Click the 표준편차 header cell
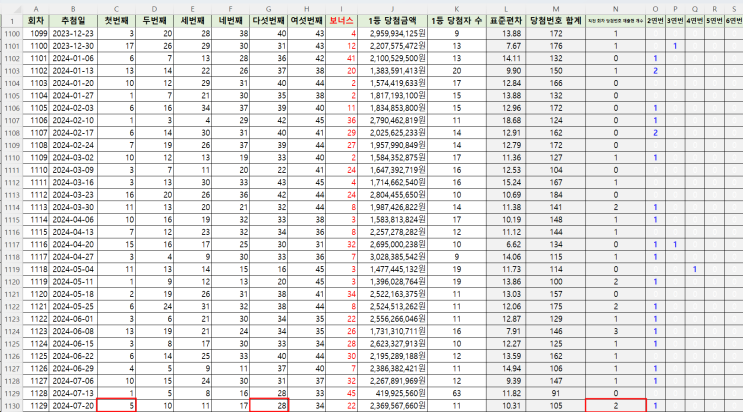 coord(506,21)
